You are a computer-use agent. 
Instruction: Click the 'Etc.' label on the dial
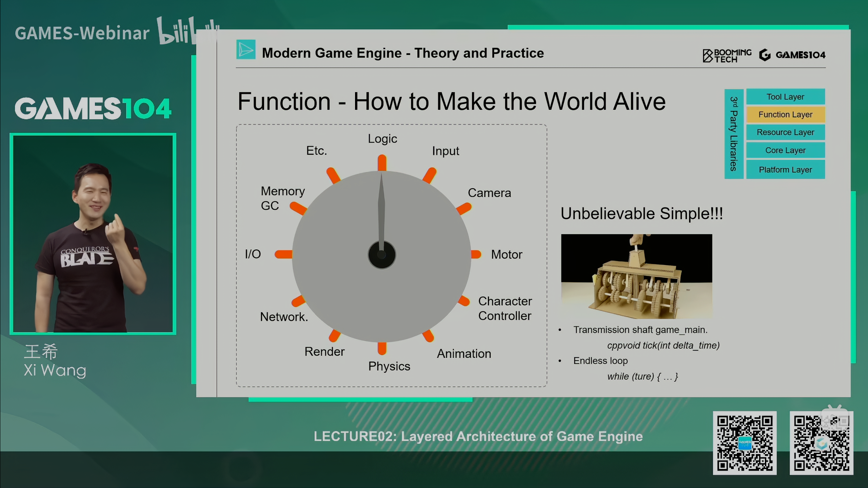pos(316,150)
